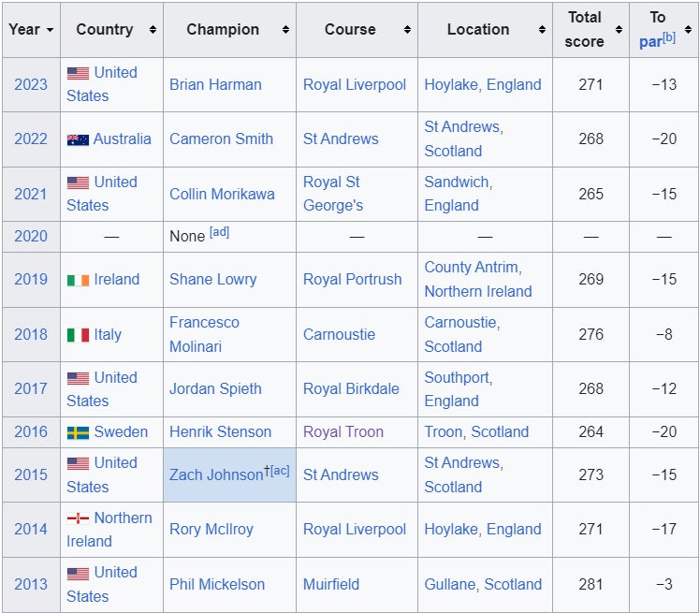Open the Royal Troon course link
This screenshot has width=700, height=613.
tap(343, 431)
